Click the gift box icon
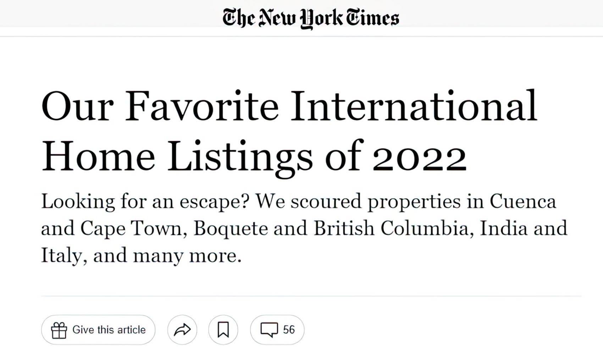The image size is (603, 364). pyautogui.click(x=59, y=330)
